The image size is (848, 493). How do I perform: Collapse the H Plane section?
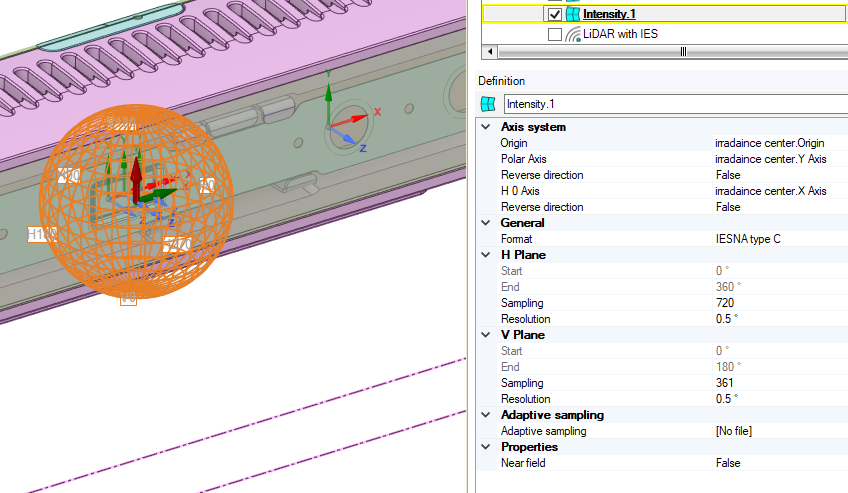click(x=486, y=255)
